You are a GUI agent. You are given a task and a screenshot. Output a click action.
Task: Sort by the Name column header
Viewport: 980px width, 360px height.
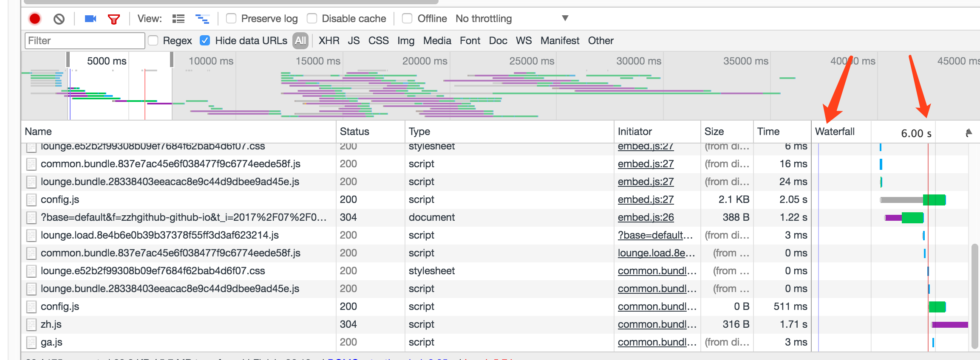tap(178, 132)
